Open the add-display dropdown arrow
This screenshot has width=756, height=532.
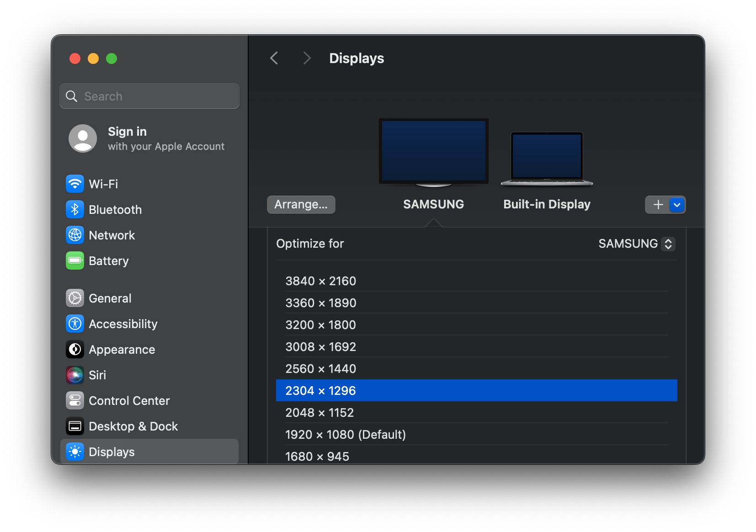point(677,205)
